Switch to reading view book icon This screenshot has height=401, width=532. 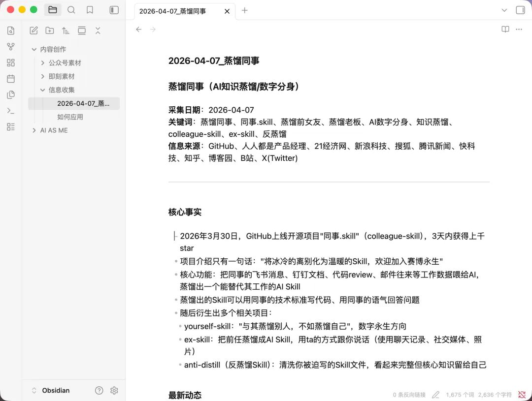[x=505, y=30]
